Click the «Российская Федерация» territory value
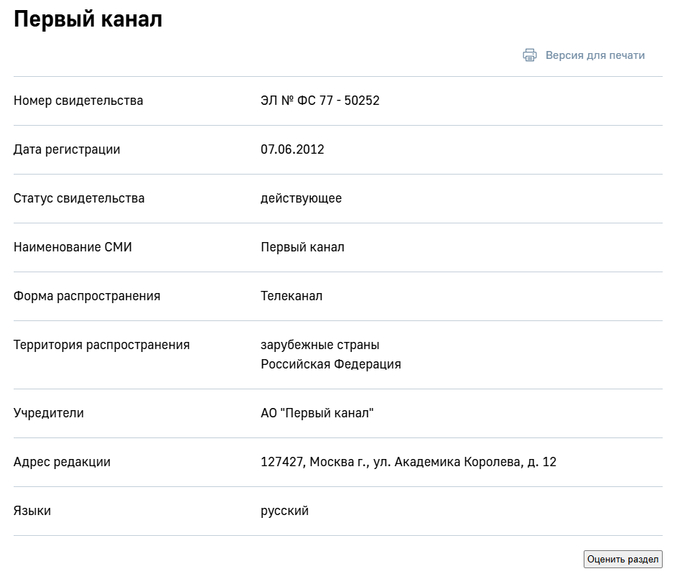The height and width of the screenshot is (584, 700). tap(331, 365)
